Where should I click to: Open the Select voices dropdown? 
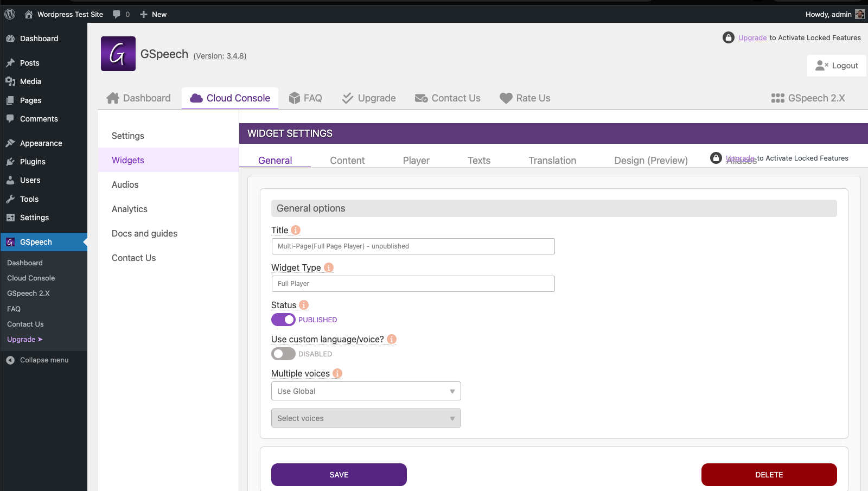[x=366, y=418]
